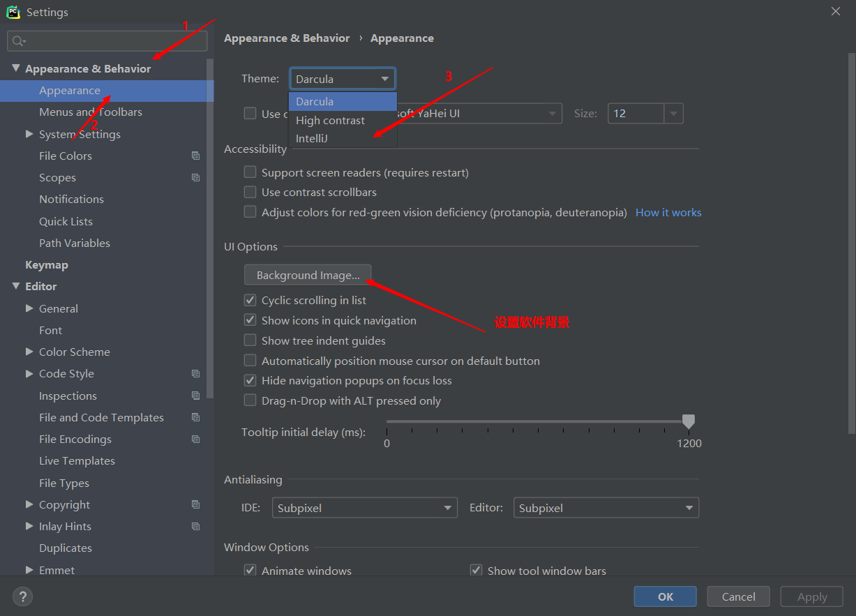The height and width of the screenshot is (616, 856).
Task: Enable Support screen readers checkbox
Action: coord(250,172)
